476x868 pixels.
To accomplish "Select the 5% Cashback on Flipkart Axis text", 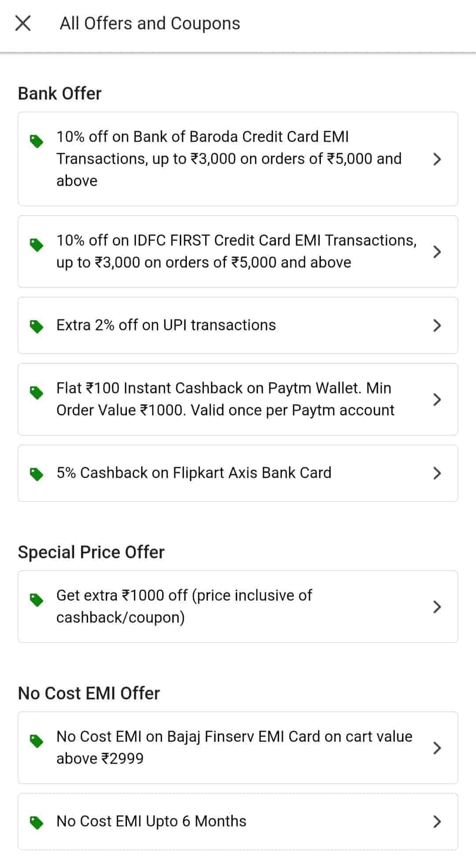I will (x=193, y=473).
